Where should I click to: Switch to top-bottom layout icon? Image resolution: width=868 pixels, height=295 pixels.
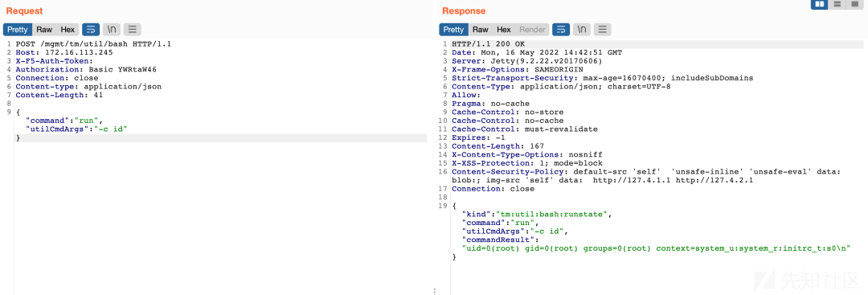pos(837,5)
